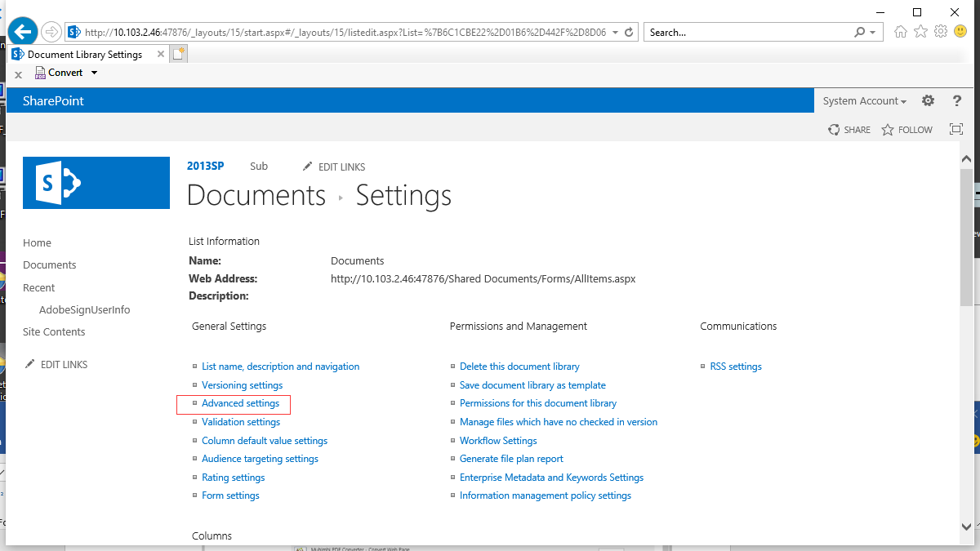980x551 pixels.
Task: Expand the System Account dropdown
Action: coord(865,101)
